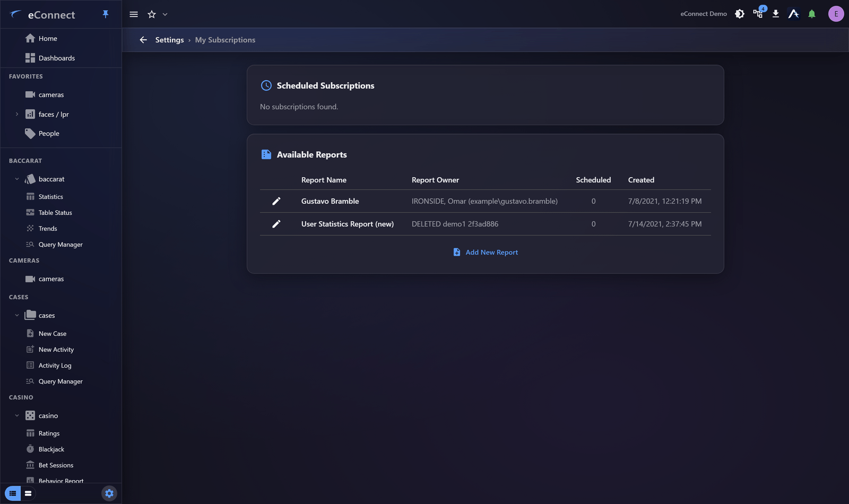Switch sidebar to compact view
849x504 pixels.
pyautogui.click(x=28, y=493)
